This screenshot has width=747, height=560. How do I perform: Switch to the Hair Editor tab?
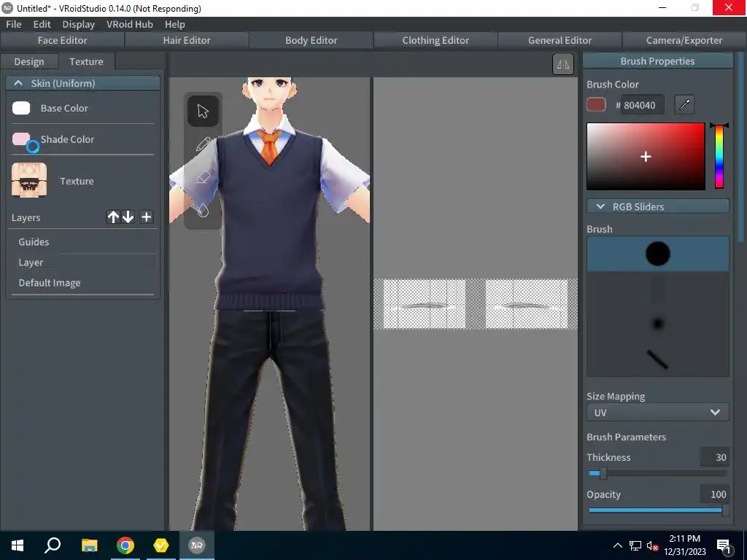click(187, 41)
